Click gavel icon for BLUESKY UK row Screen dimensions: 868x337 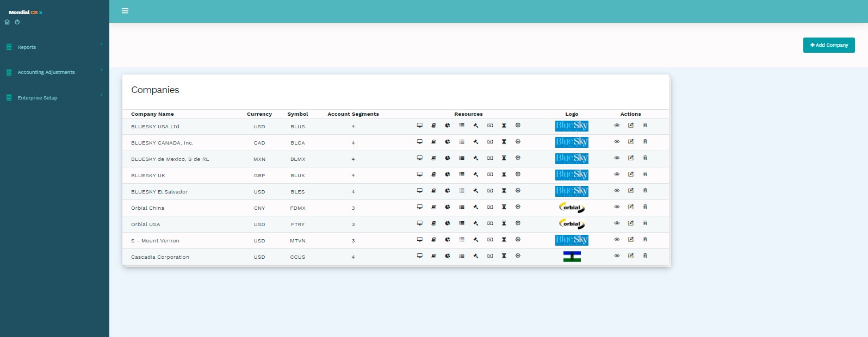click(x=476, y=174)
